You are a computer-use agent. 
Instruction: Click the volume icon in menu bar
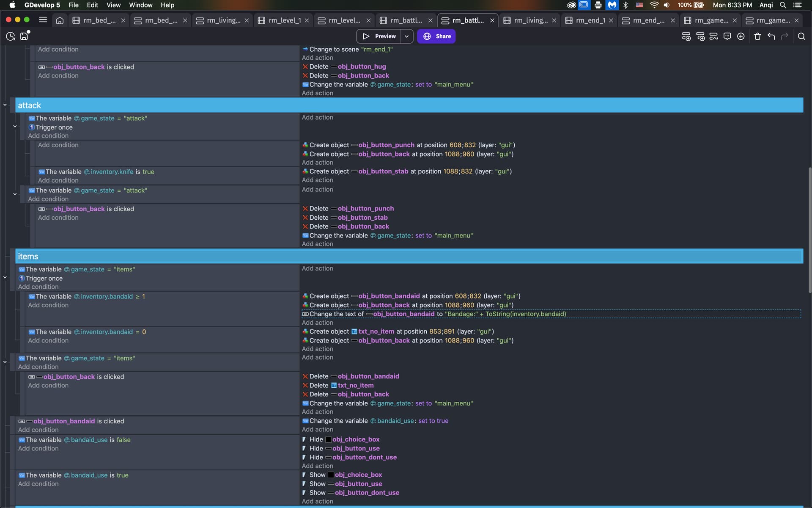point(667,5)
